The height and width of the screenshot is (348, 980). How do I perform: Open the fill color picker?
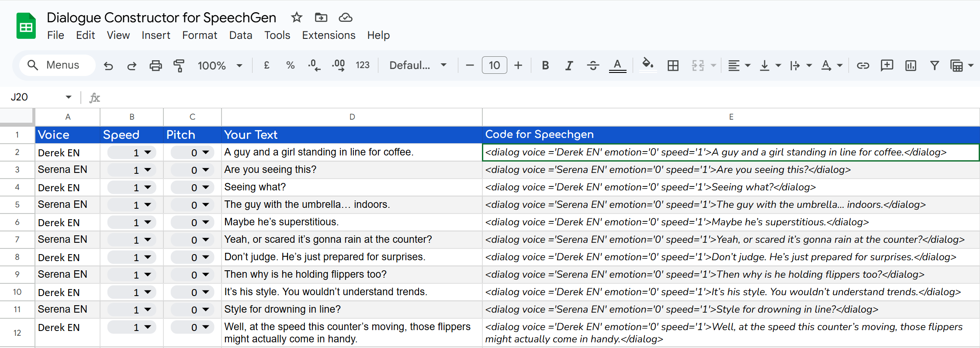[648, 65]
